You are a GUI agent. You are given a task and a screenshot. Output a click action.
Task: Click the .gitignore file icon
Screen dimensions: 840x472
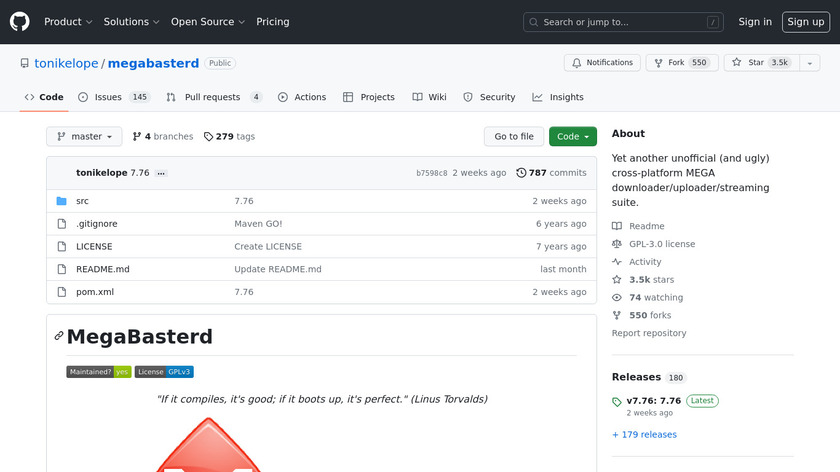point(62,224)
